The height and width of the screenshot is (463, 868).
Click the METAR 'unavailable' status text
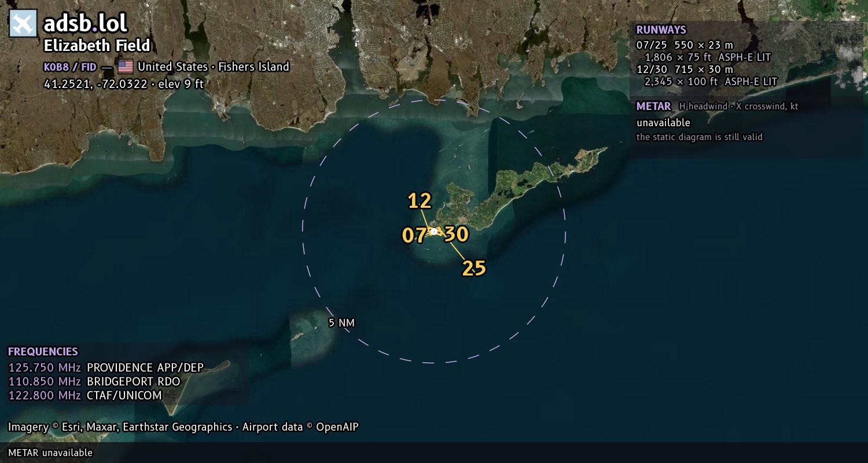pos(664,123)
